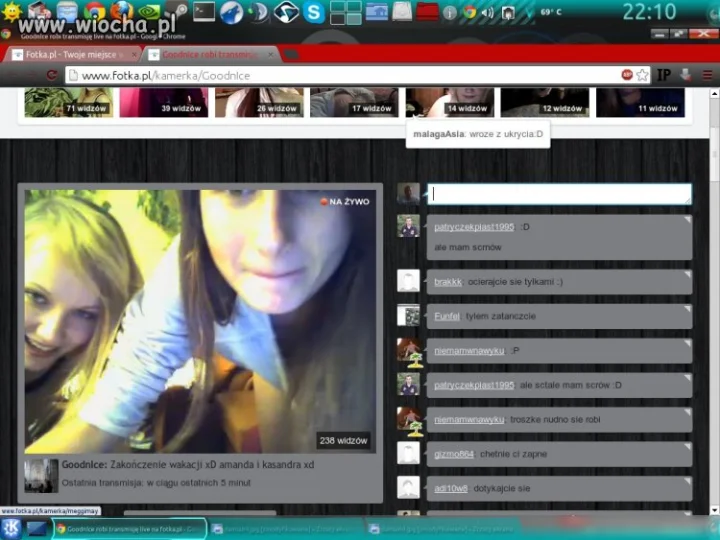Screen dimensions: 720x540
Task: Open gizmo864's username link
Action: click(x=454, y=454)
